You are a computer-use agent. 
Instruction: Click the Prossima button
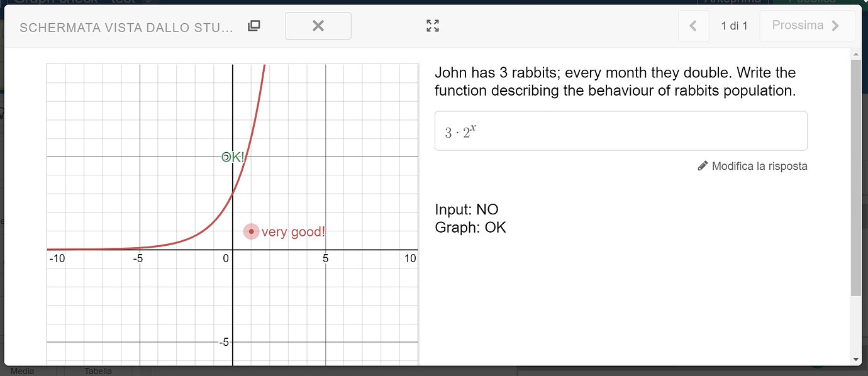click(807, 25)
